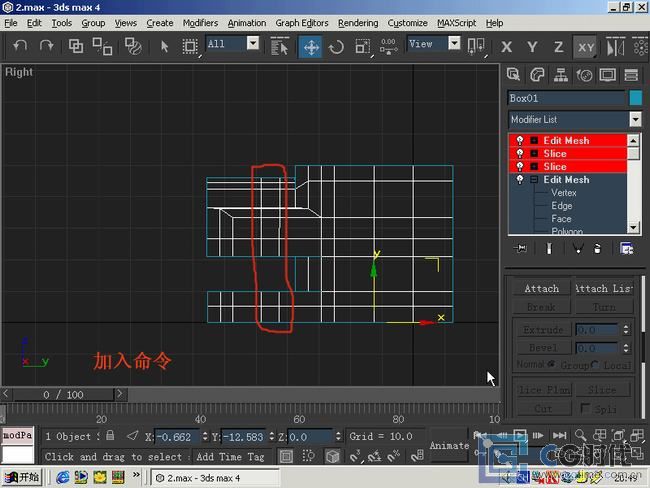Select Vertex sub-object level
Image resolution: width=650 pixels, height=488 pixels.
coord(563,193)
